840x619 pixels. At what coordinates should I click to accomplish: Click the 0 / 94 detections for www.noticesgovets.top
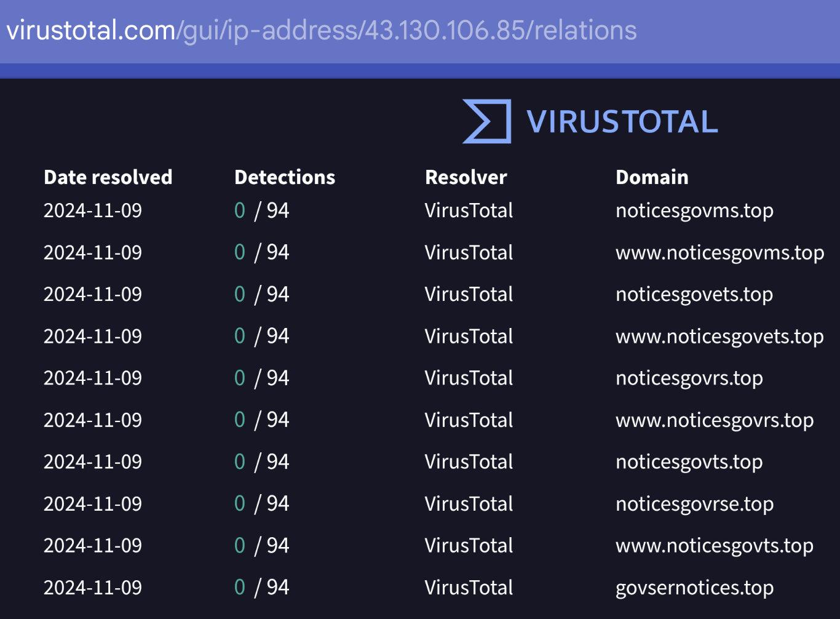pyautogui.click(x=262, y=336)
